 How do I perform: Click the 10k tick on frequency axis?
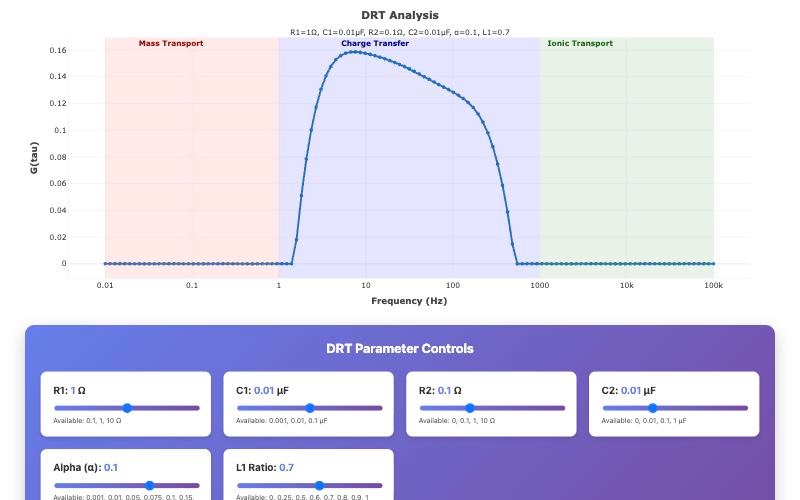click(x=627, y=285)
